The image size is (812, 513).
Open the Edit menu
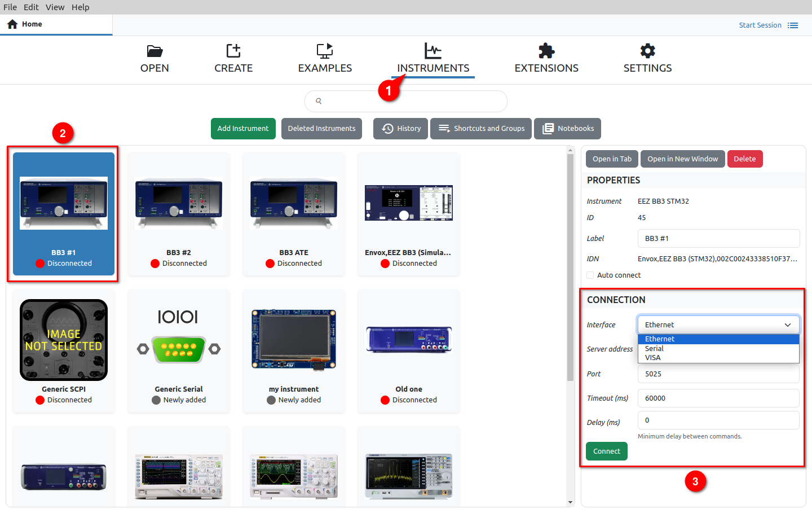pyautogui.click(x=31, y=7)
